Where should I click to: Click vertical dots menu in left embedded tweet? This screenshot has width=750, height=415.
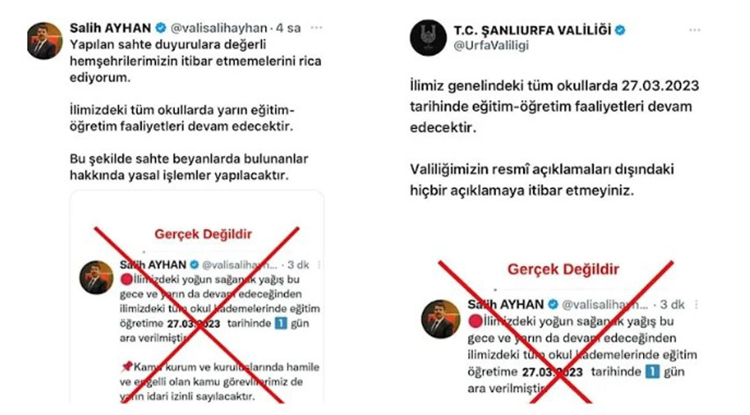[x=319, y=264]
